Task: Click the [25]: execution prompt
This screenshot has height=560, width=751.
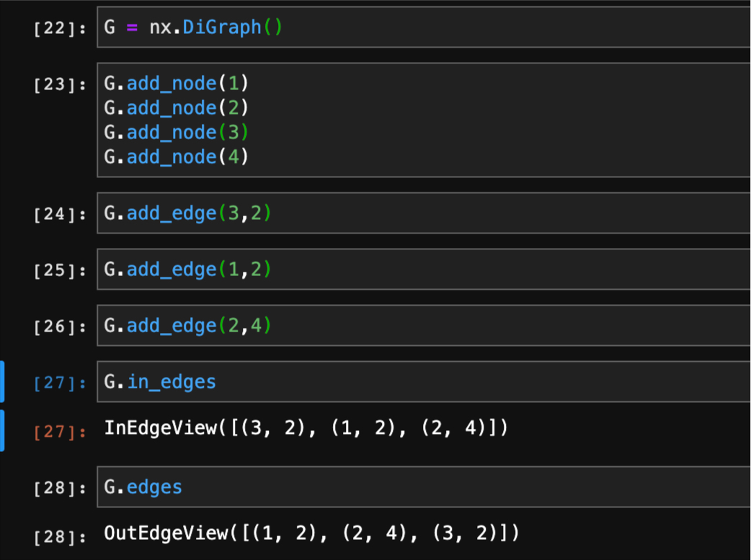Action: 60,270
